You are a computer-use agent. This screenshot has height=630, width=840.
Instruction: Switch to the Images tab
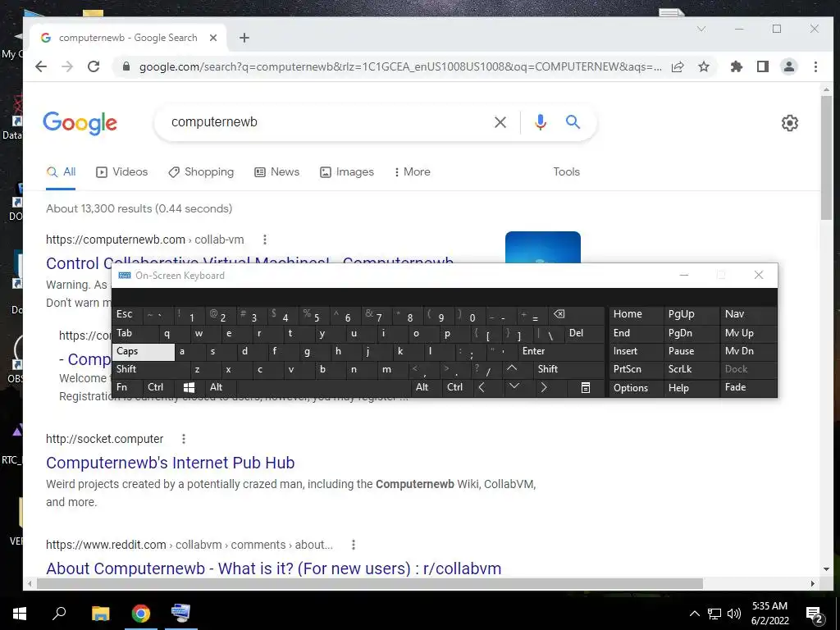[x=347, y=172]
